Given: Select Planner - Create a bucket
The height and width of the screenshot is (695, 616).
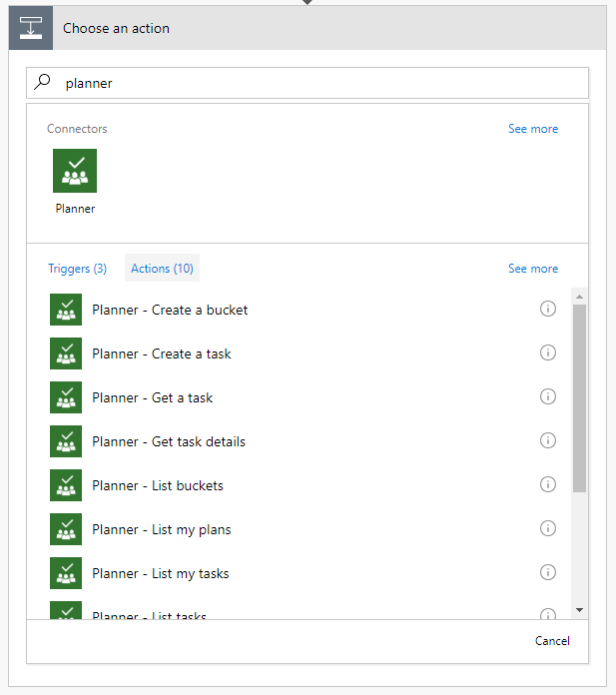Looking at the screenshot, I should click(170, 310).
